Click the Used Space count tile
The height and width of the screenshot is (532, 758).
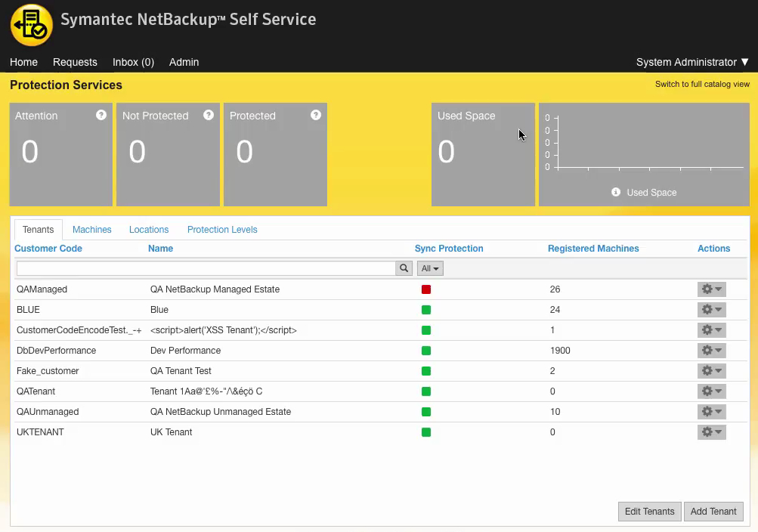[x=484, y=155]
